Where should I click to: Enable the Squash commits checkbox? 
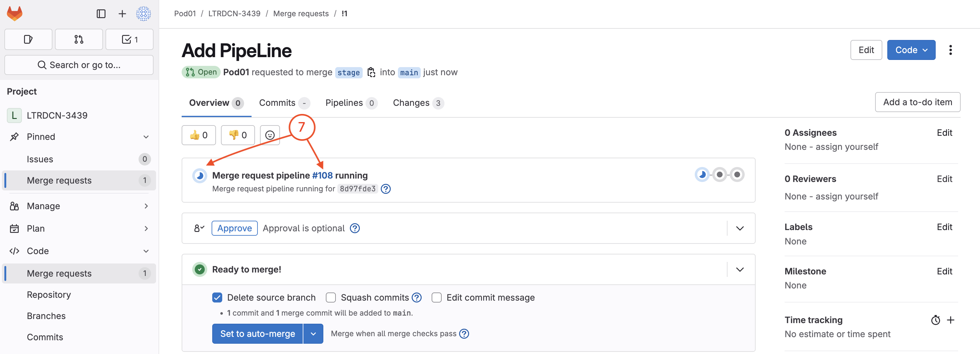331,298
